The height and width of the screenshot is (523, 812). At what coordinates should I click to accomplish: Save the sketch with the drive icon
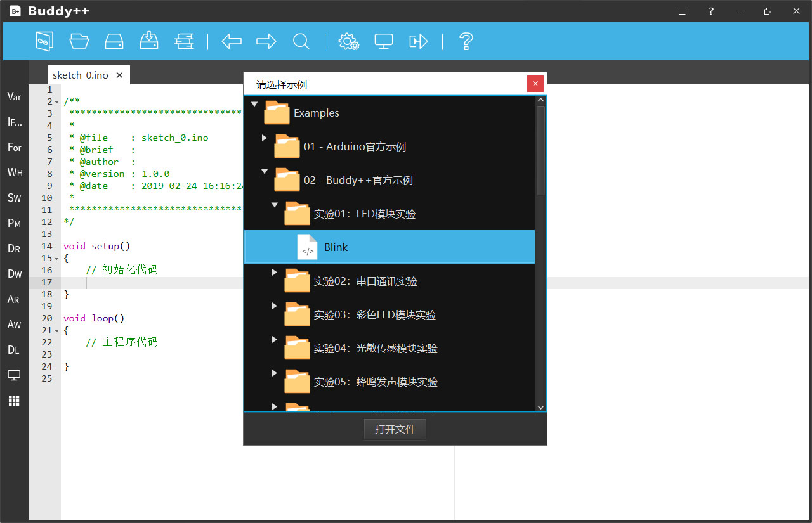(114, 41)
